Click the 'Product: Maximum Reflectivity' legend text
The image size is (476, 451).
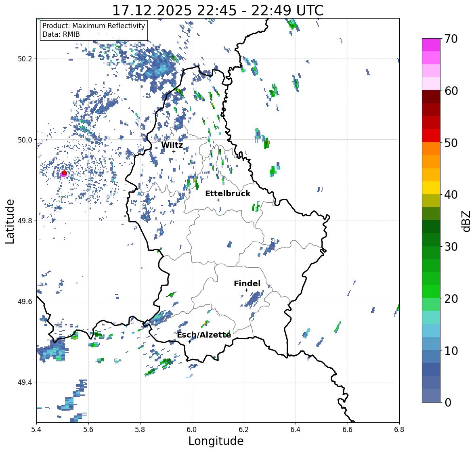[94, 26]
